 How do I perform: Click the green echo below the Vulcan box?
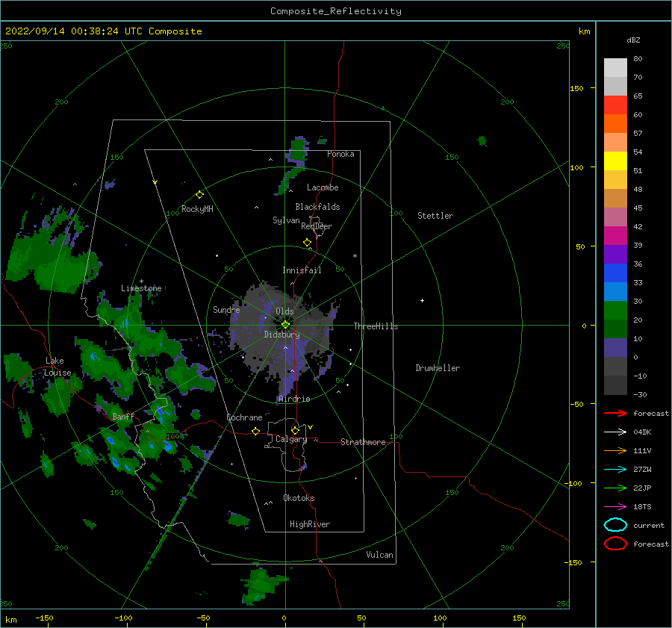[x=263, y=585]
